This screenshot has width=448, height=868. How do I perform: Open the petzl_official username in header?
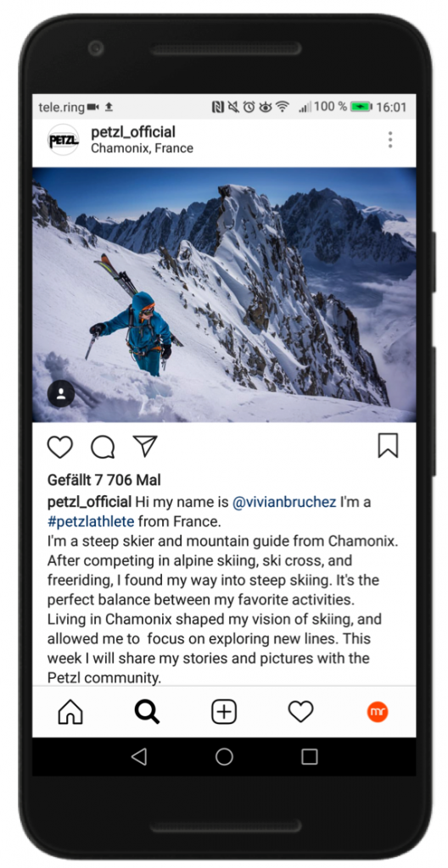tap(133, 131)
